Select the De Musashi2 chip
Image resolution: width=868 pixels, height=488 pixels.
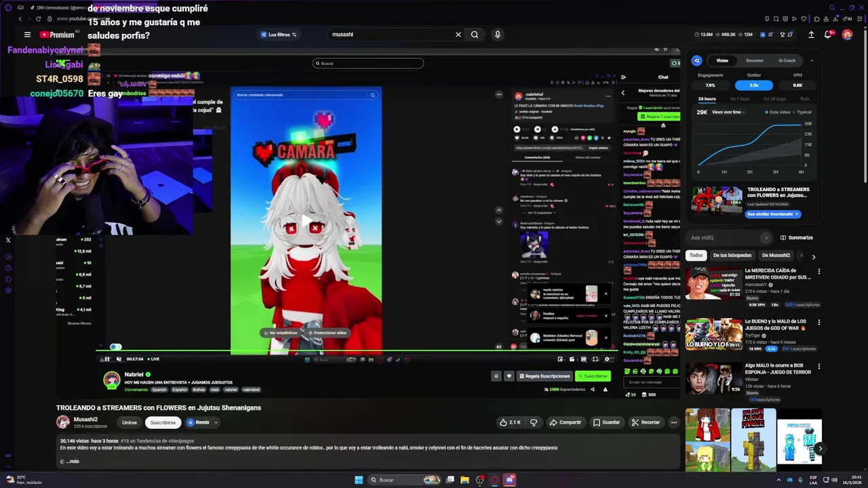tap(776, 256)
